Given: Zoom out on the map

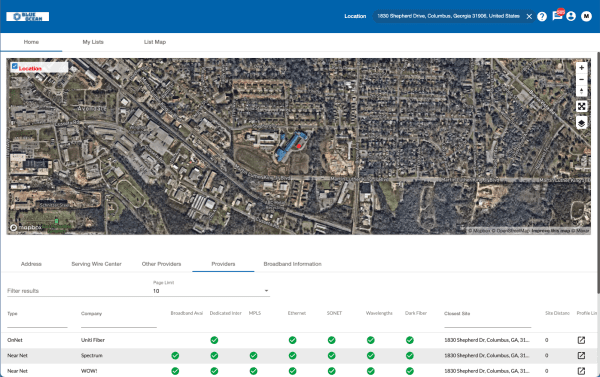Looking at the screenshot, I should click(x=581, y=80).
